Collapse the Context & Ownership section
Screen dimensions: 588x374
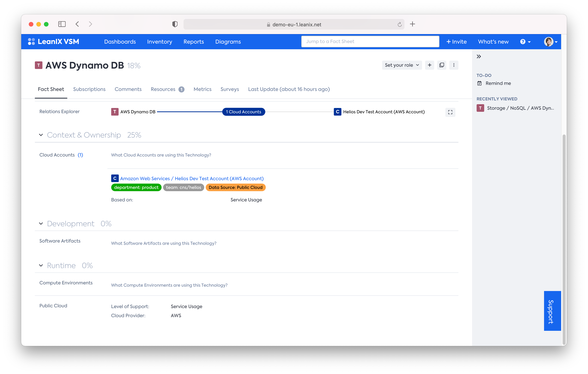point(41,135)
